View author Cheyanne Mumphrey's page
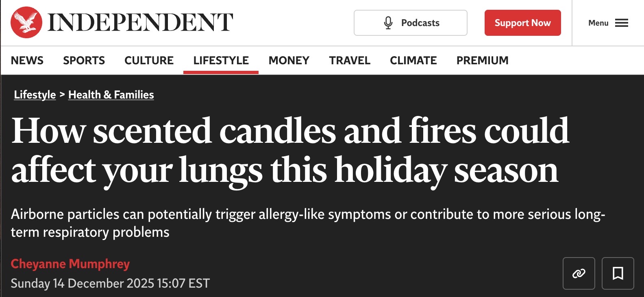The width and height of the screenshot is (644, 297). 70,264
